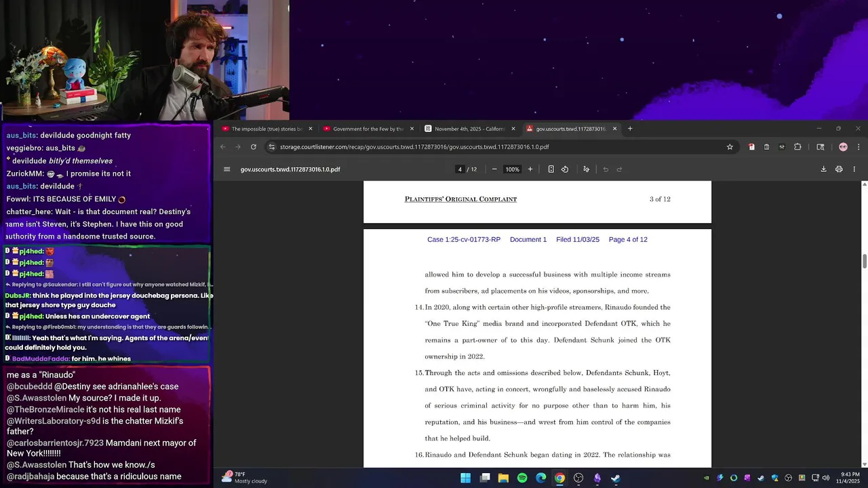Click the Chrome taskbar icon
This screenshot has width=868, height=488.
[559, 478]
